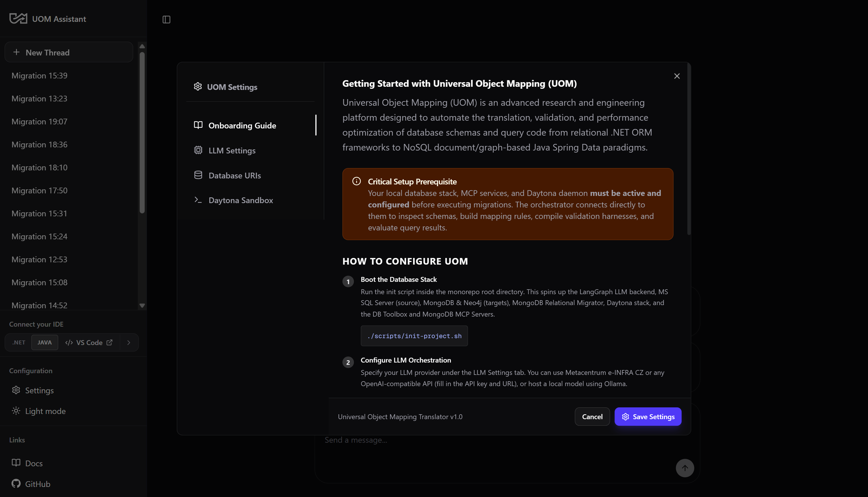
Task: Open the Daytona Sandbox tab
Action: (x=252, y=200)
